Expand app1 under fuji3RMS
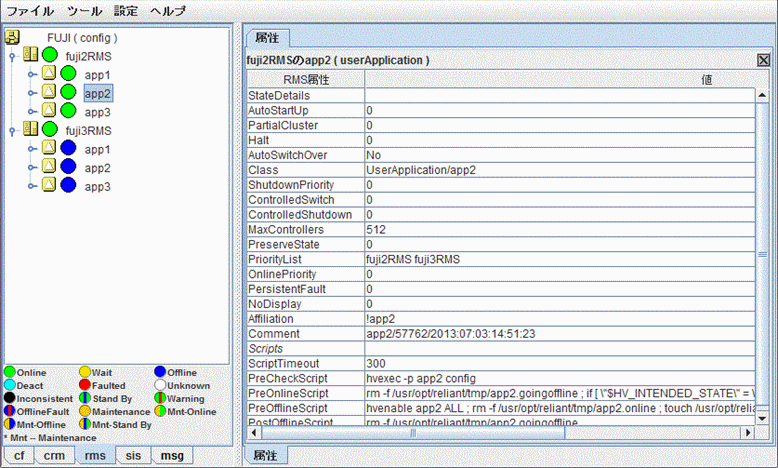This screenshot has height=468, width=778. 32,149
